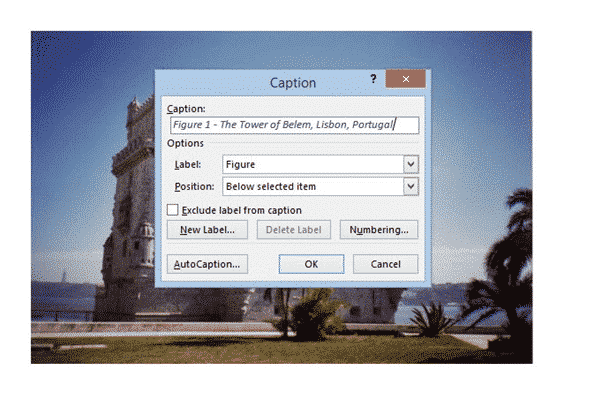The image size is (602, 408).
Task: Click the greyed-out Delete Label button
Action: click(293, 230)
